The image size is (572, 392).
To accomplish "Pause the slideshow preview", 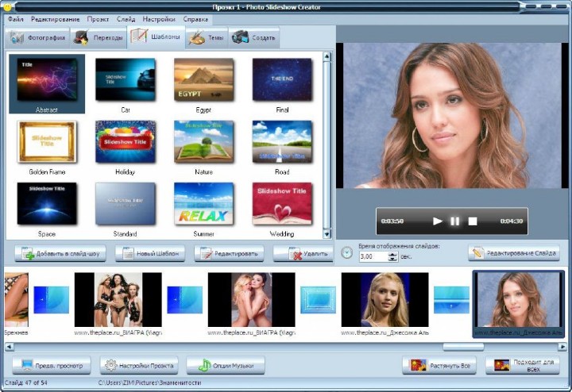I will [x=454, y=221].
